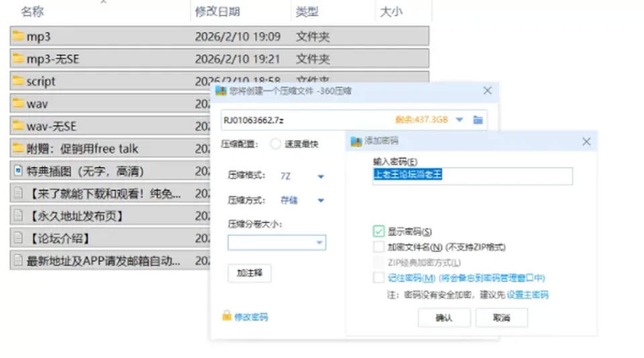Image resolution: width=644 pixels, height=358 pixels.
Task: Click the mp3 folder date 2026/2/10 19:09
Action: pos(237,37)
